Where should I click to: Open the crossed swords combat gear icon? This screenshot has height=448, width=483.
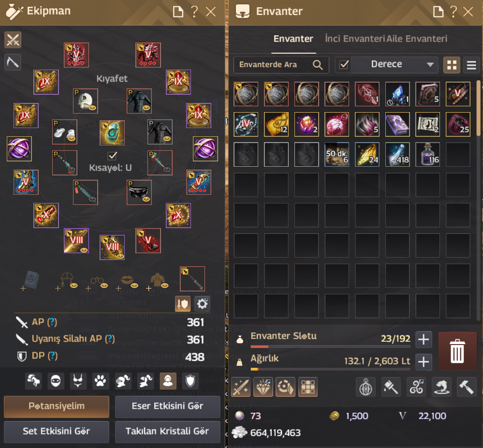[x=13, y=40]
